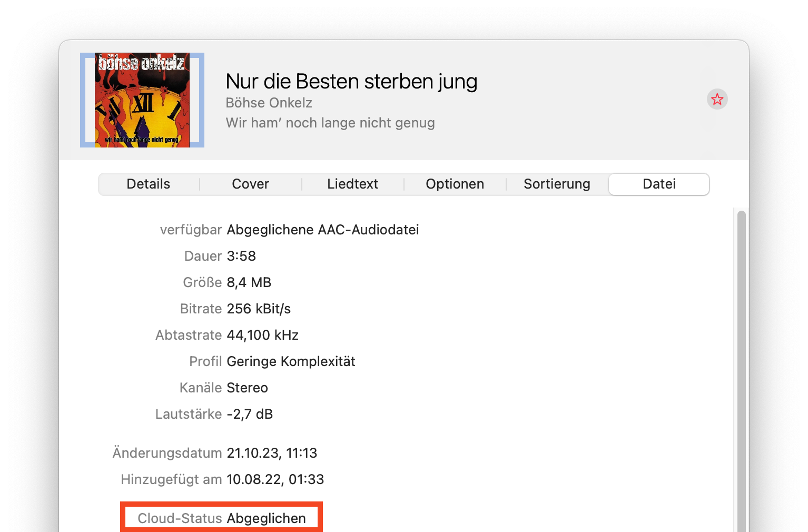The width and height of the screenshot is (808, 532).
Task: Mark song as favorite with star icon
Action: 717,99
